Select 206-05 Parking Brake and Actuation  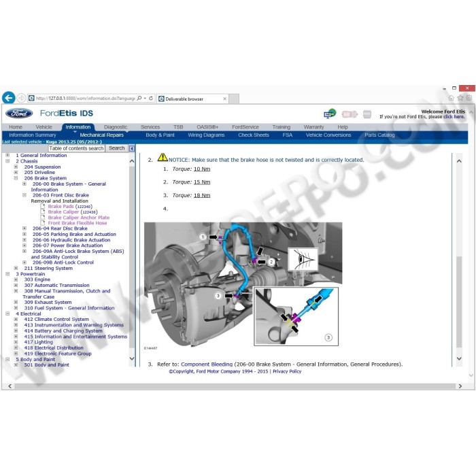[74, 234]
